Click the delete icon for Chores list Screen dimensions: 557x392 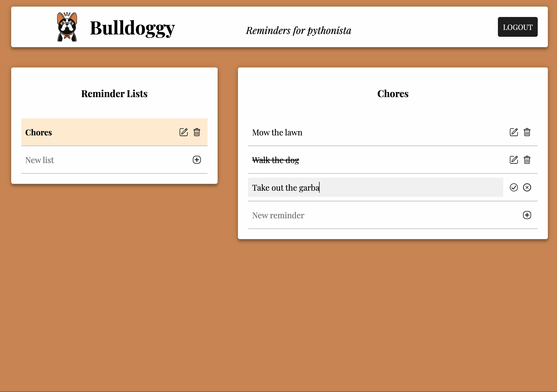(x=197, y=132)
